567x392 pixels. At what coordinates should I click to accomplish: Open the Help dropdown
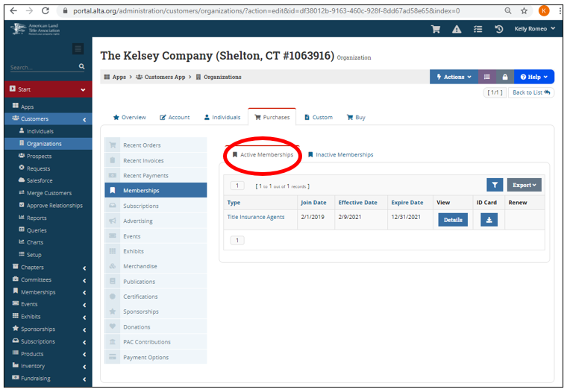click(x=533, y=77)
